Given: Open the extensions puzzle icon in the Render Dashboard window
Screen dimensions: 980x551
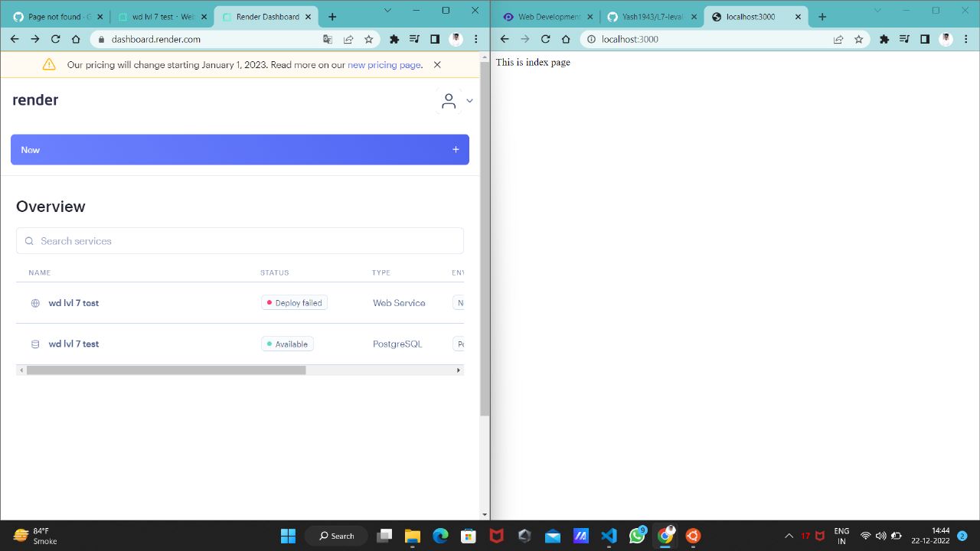Looking at the screenshot, I should coord(394,39).
